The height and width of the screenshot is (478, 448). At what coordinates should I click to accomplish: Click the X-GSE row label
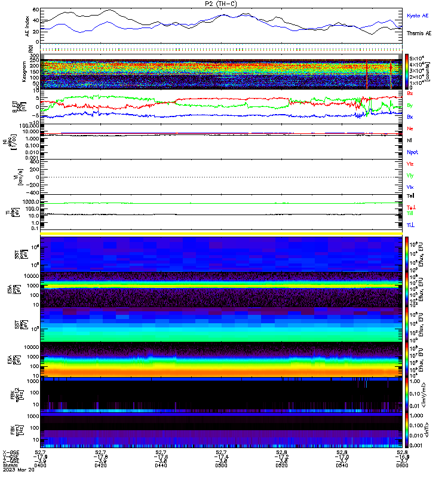point(11,452)
